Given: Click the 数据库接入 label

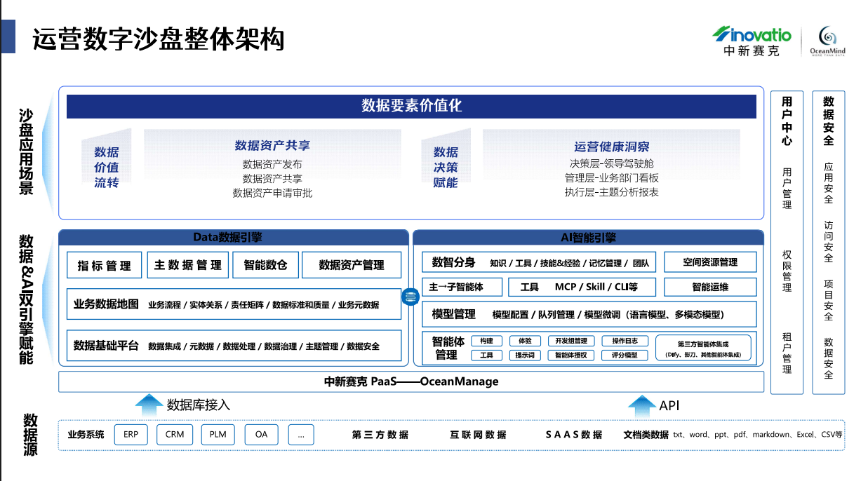Looking at the screenshot, I should pos(199,405).
